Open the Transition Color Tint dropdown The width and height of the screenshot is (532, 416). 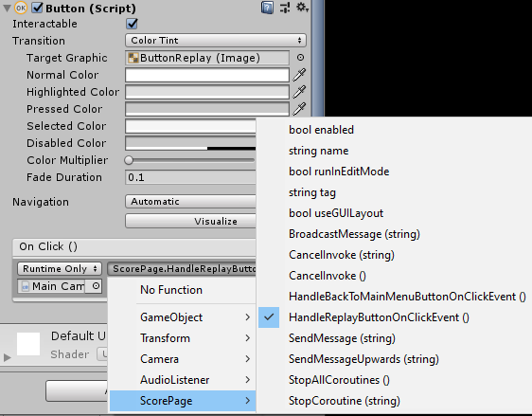click(x=216, y=41)
